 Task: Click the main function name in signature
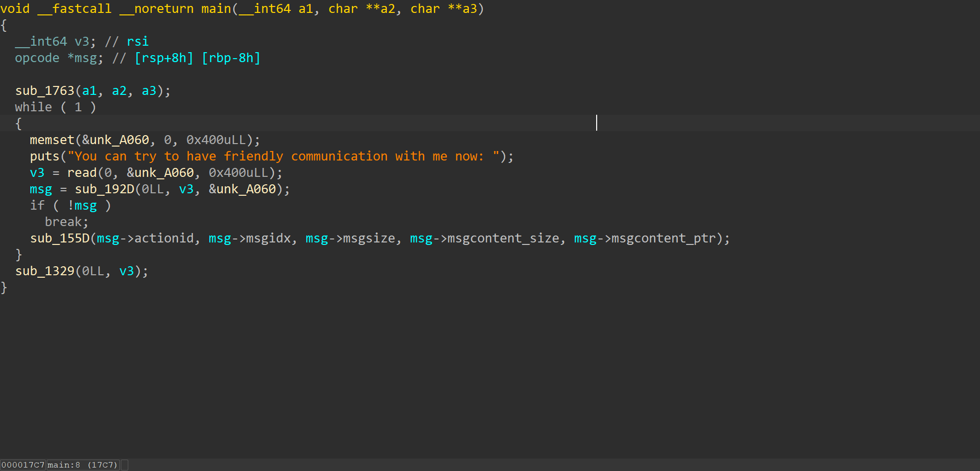tap(216, 9)
